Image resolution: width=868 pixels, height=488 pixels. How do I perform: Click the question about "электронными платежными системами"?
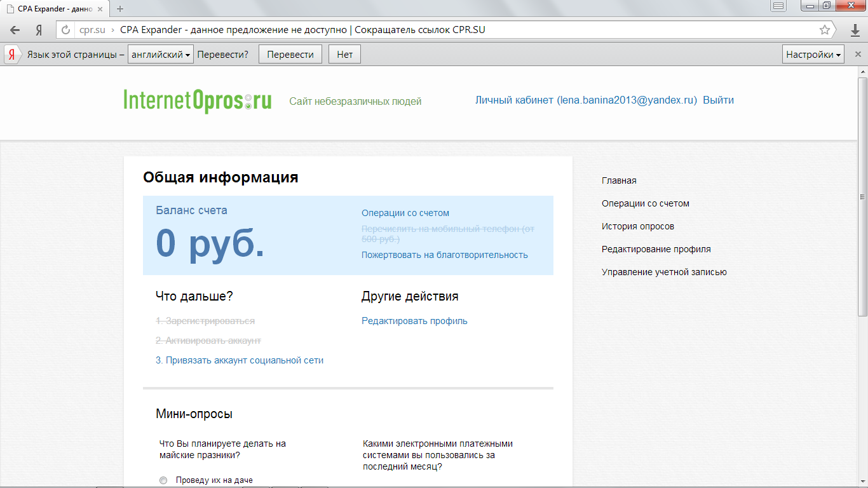click(x=438, y=456)
